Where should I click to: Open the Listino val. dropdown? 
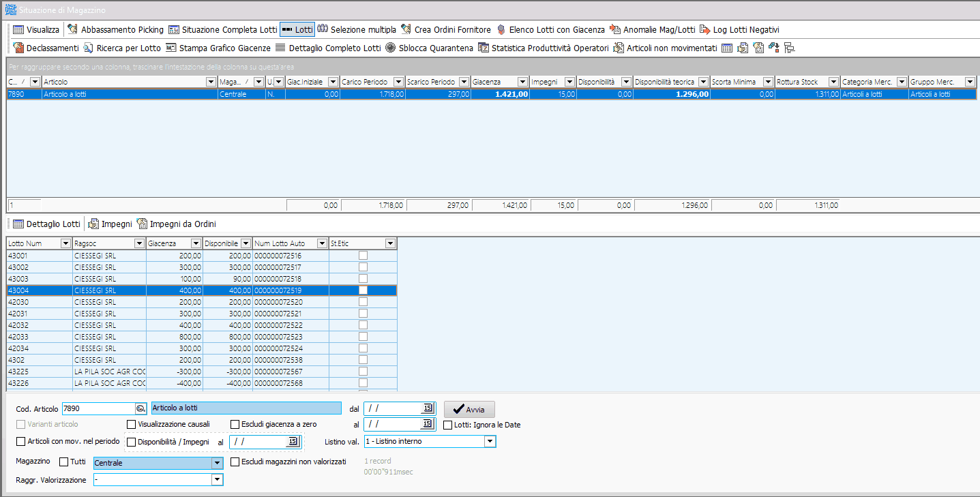(489, 441)
